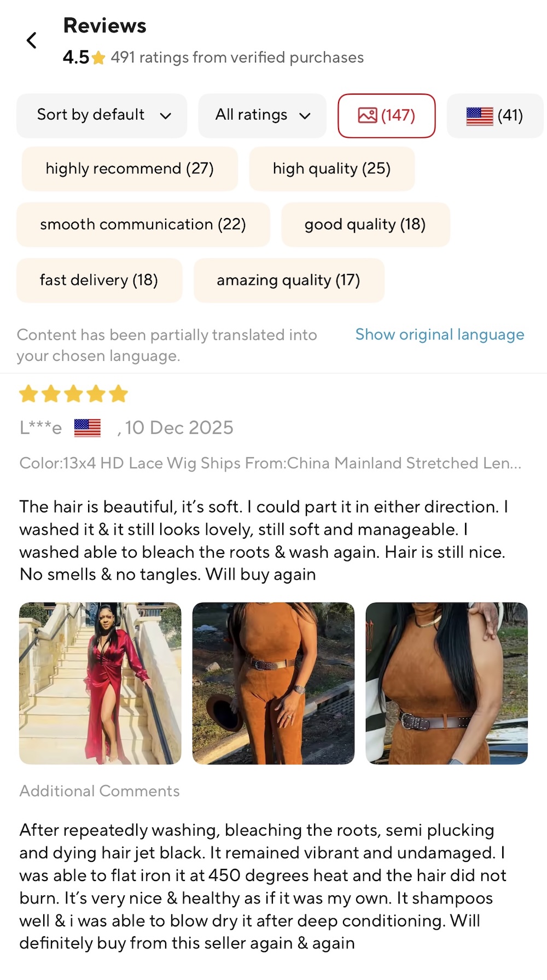The image size is (547, 980).
Task: Click the star icon beside 4.5 rating
Action: pyautogui.click(x=98, y=57)
